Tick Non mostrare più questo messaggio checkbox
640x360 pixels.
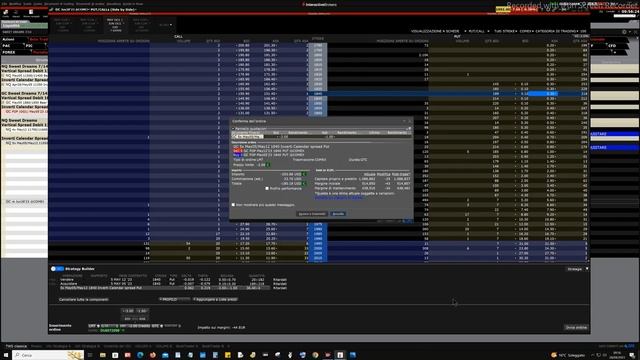pyautogui.click(x=233, y=205)
